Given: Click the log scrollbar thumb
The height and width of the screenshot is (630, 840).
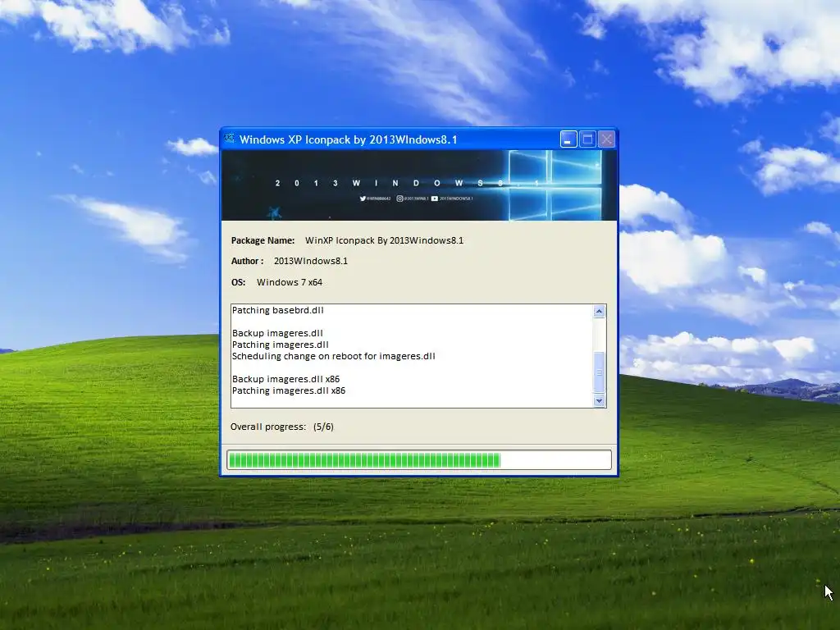Looking at the screenshot, I should [600, 372].
